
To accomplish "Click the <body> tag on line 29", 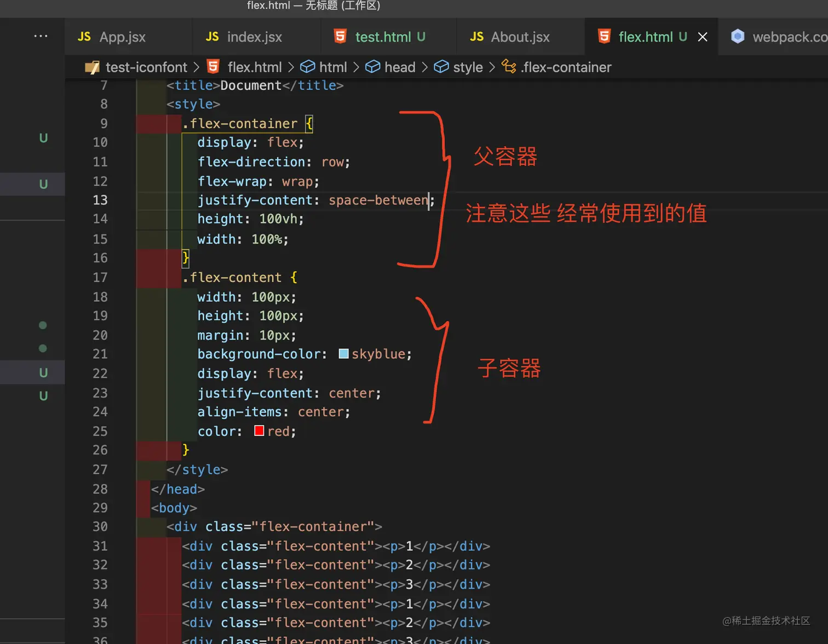I will tap(174, 508).
